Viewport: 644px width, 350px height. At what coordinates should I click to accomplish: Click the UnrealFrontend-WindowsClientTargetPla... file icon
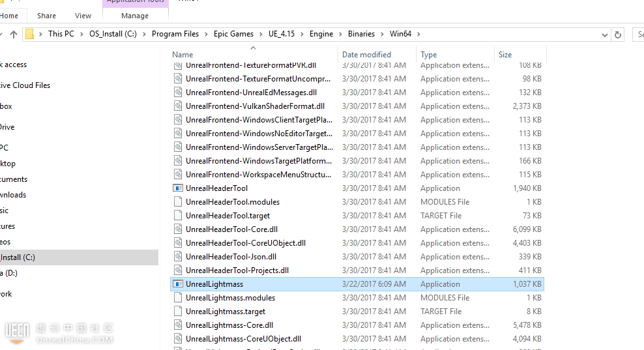[x=178, y=119]
